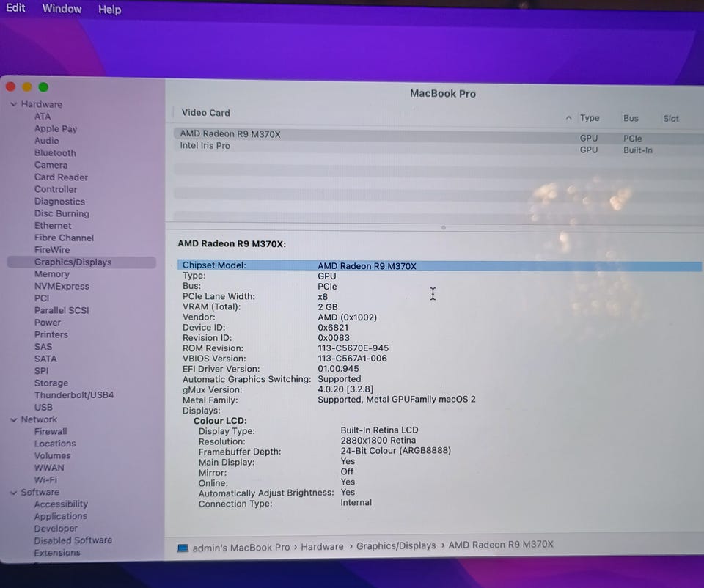The height and width of the screenshot is (588, 704).
Task: Click the yellow minimize window button
Action: tap(27, 87)
